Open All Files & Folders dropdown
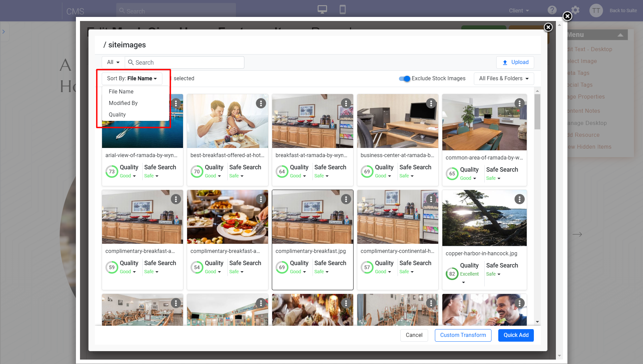Image resolution: width=643 pixels, height=364 pixels. coord(504,79)
